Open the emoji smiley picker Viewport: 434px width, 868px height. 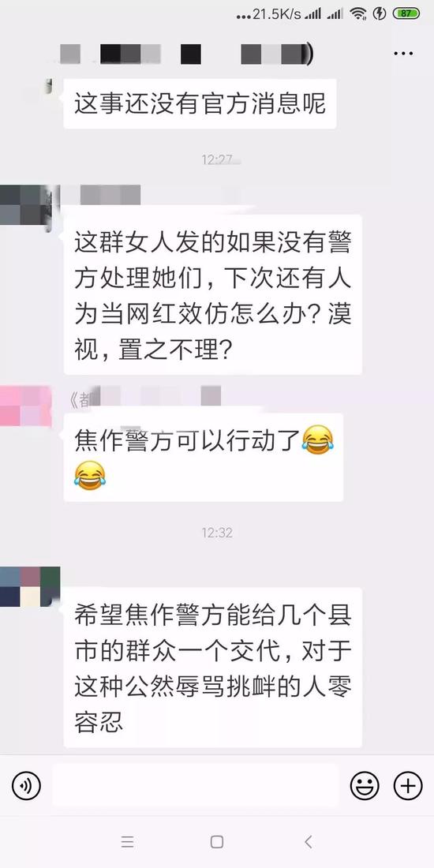tap(365, 785)
